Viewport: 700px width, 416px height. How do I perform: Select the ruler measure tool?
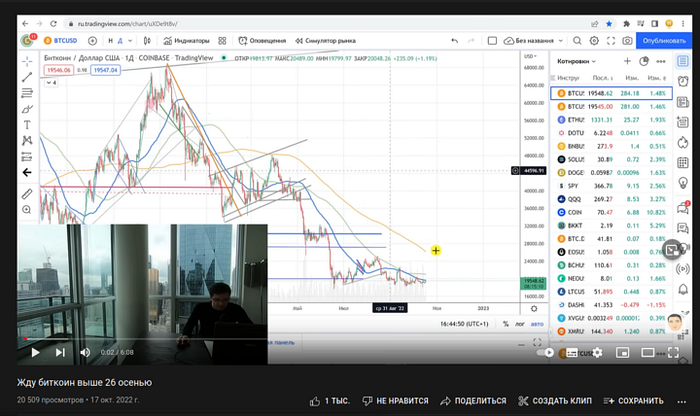click(x=27, y=194)
